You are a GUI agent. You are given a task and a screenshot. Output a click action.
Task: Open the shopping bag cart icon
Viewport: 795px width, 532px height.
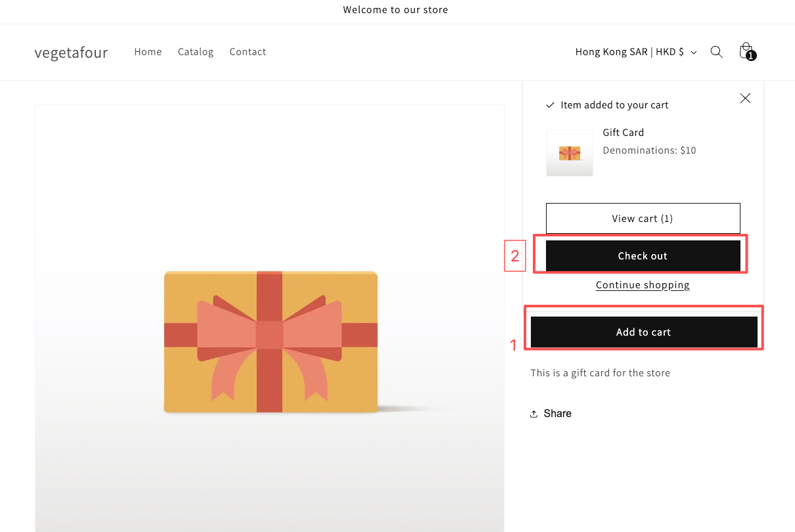[x=746, y=51]
